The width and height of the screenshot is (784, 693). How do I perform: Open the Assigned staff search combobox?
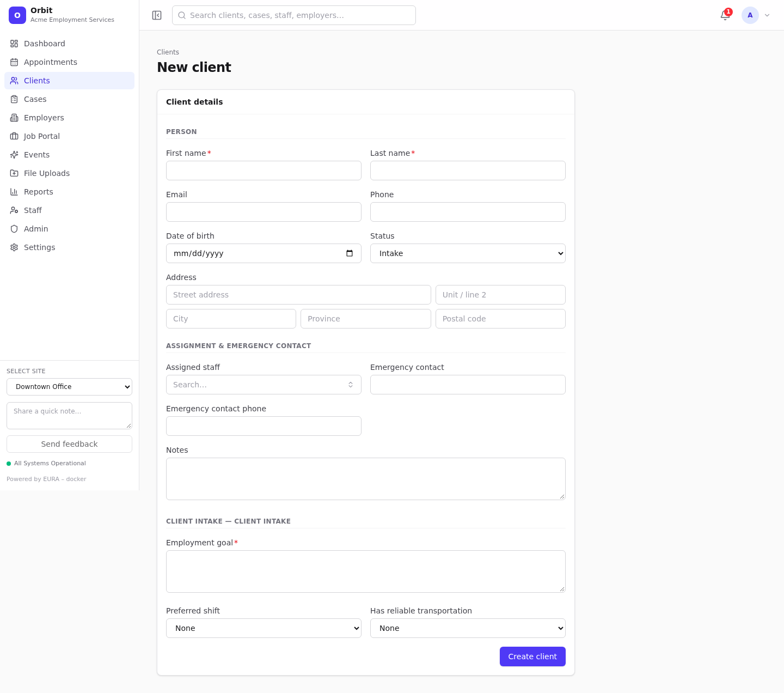point(264,385)
